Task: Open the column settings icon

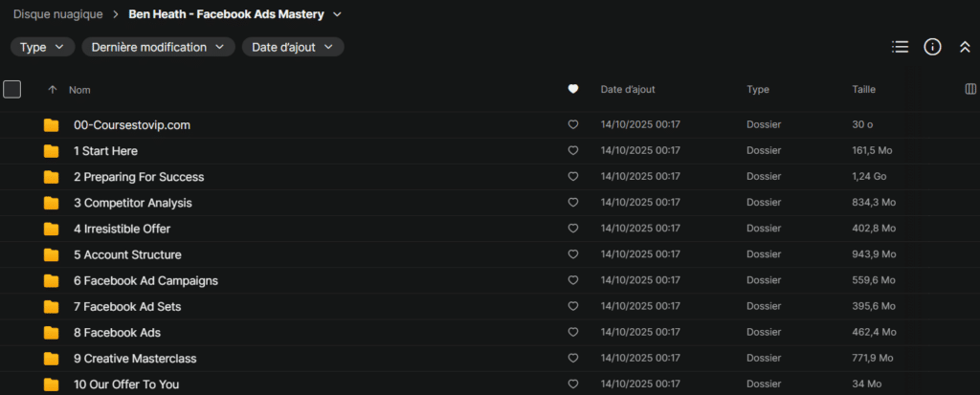Action: pyautogui.click(x=970, y=89)
